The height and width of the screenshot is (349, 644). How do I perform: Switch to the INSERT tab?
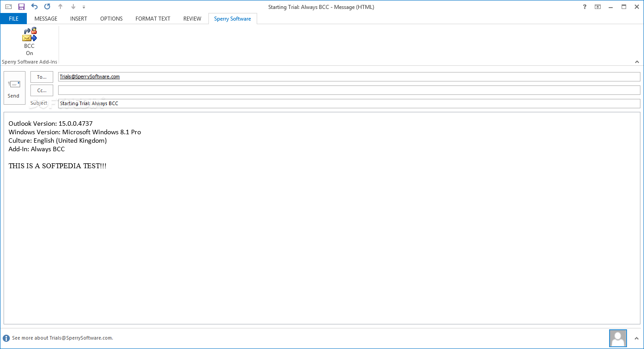(79, 19)
